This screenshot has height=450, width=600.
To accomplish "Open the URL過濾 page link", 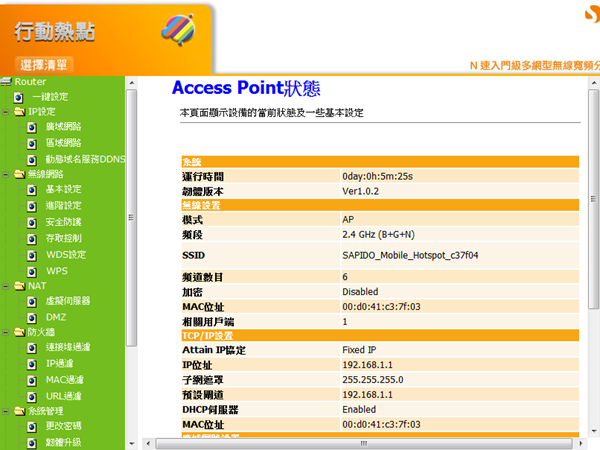I will click(64, 396).
